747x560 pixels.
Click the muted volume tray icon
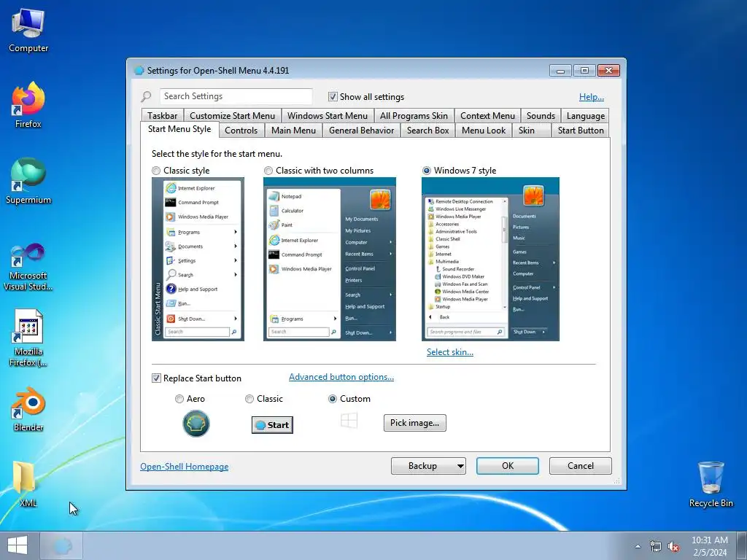[x=673, y=547]
